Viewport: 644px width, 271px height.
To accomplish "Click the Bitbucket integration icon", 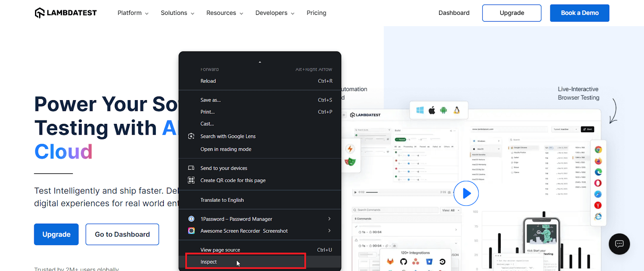I will pyautogui.click(x=429, y=262).
